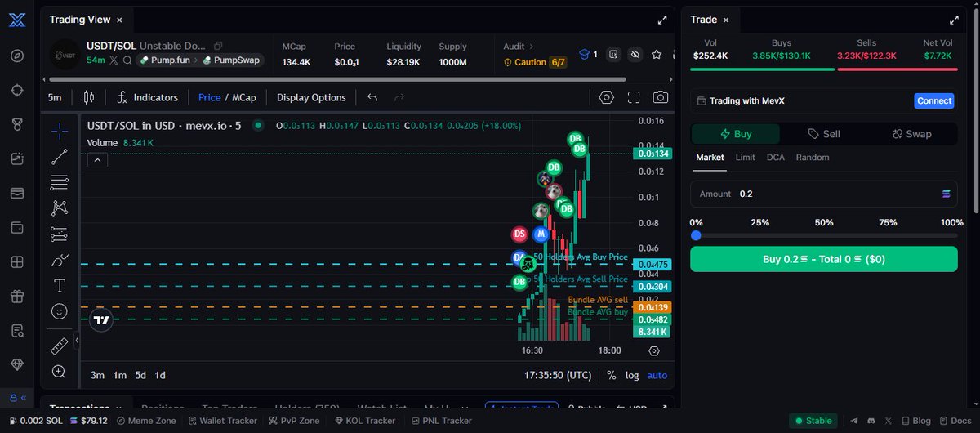Open Discord link in footer

(871, 421)
